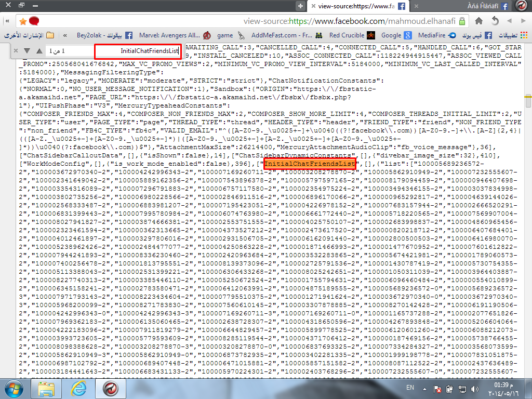Close the find-in-page bar
The width and height of the screenshot is (532, 399).
pyautogui.click(x=16, y=51)
